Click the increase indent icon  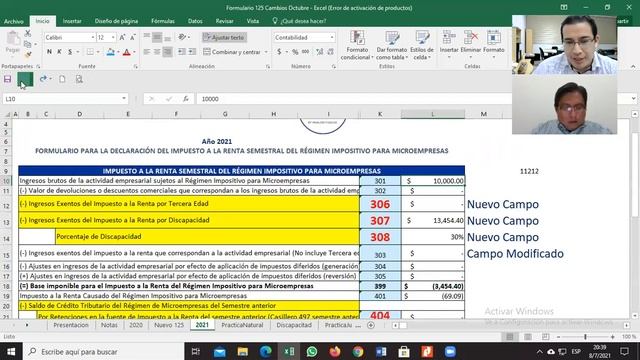pos(192,52)
